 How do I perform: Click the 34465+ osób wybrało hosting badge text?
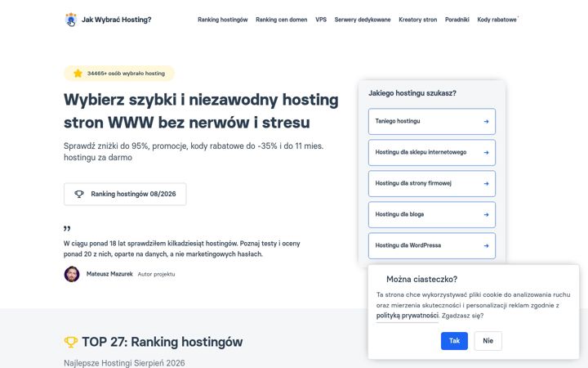[126, 74]
